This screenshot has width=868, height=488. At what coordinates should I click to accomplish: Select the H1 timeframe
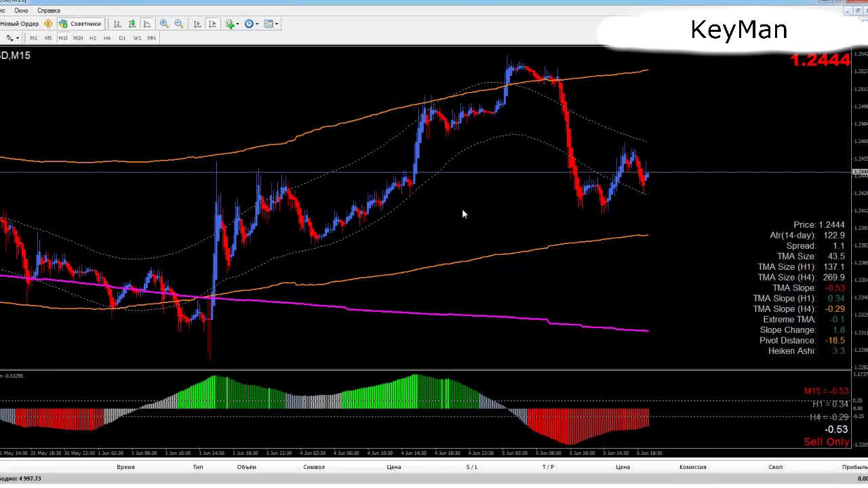[x=93, y=38]
